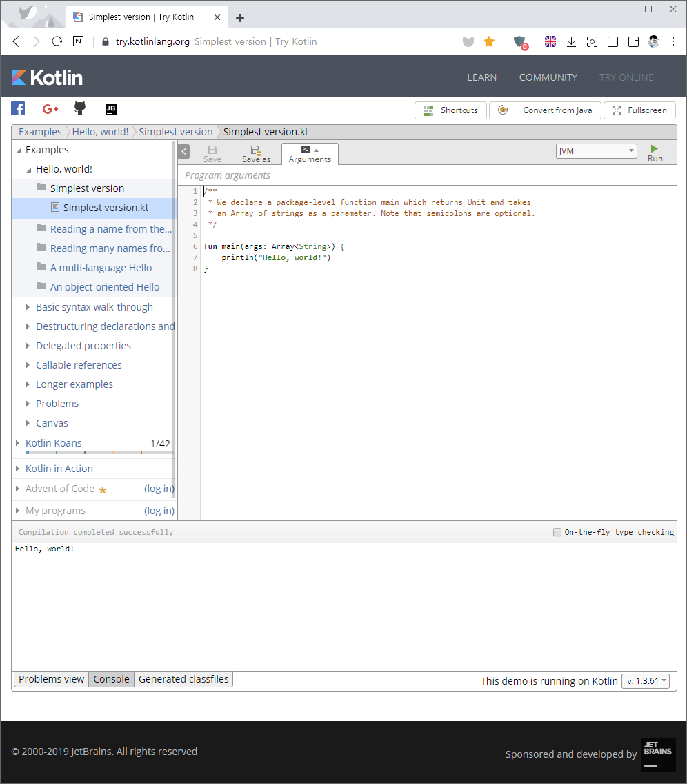Click the UK flag translate extension
Viewport: 687px width, 784px height.
pos(550,41)
